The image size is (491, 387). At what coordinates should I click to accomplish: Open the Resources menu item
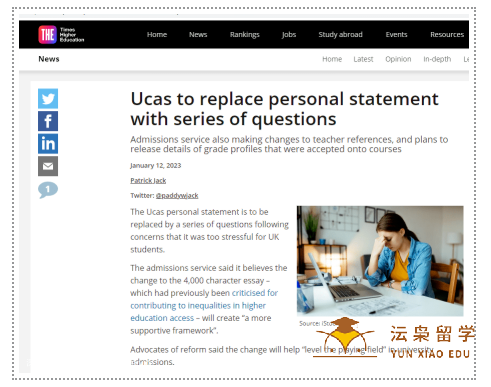(x=447, y=34)
